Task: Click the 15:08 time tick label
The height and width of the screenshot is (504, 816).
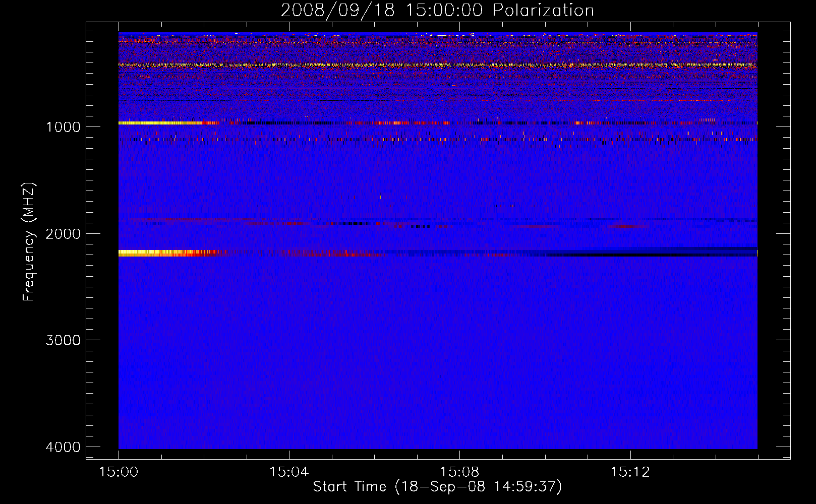Action: click(459, 472)
